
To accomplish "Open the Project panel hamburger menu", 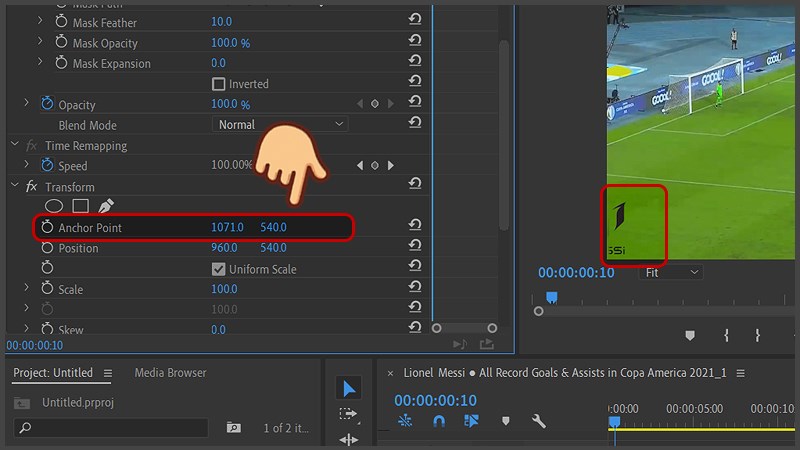I will (108, 373).
